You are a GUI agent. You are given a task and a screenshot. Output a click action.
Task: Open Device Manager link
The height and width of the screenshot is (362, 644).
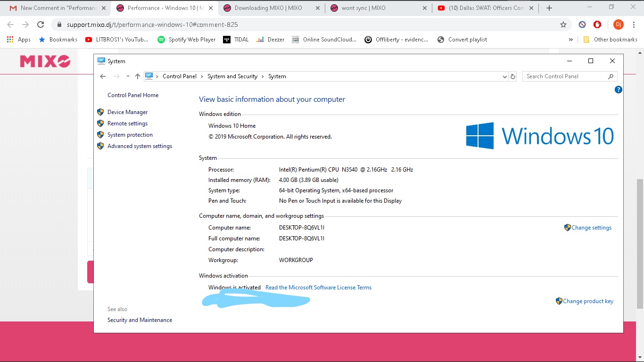click(127, 112)
